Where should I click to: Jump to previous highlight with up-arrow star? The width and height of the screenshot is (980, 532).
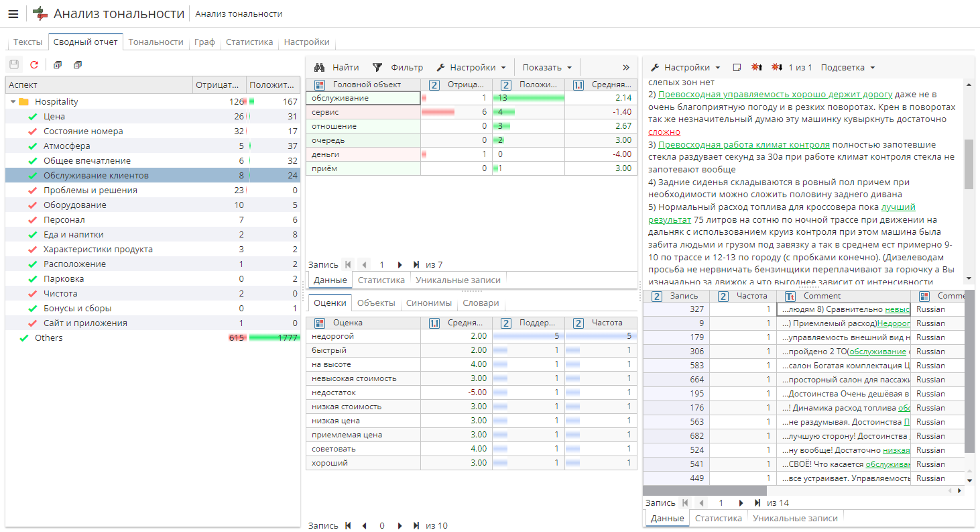757,68
